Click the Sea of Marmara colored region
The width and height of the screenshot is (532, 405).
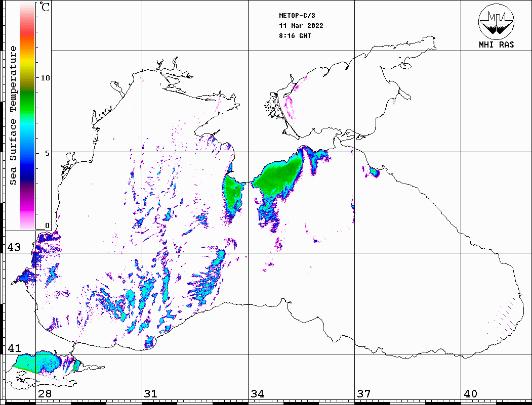coord(39,363)
